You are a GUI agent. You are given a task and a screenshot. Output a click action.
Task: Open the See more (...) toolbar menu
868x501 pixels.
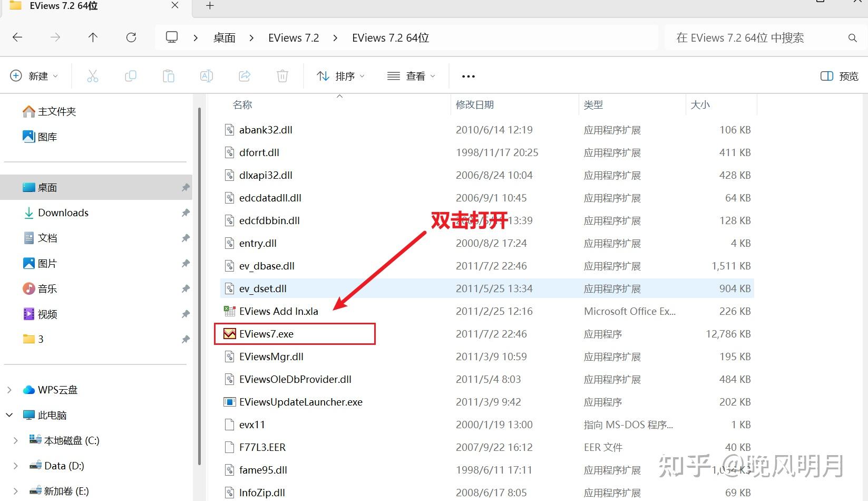[467, 75]
